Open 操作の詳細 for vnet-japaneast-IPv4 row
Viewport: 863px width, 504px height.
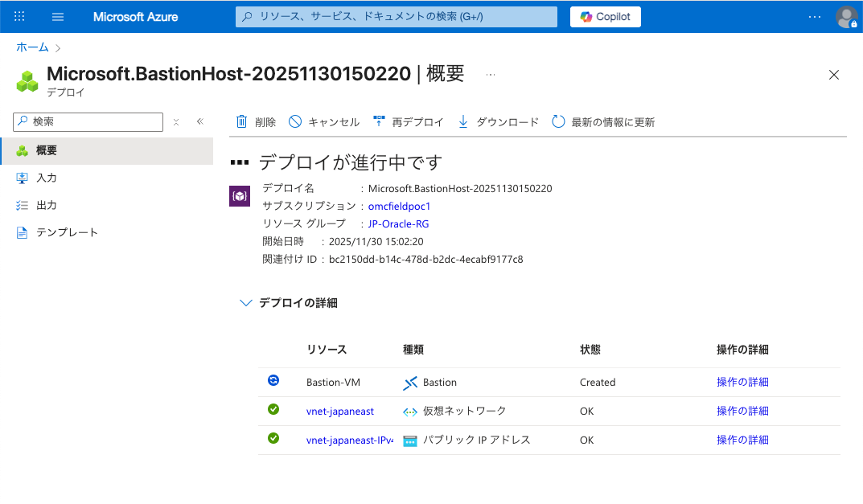(x=742, y=440)
